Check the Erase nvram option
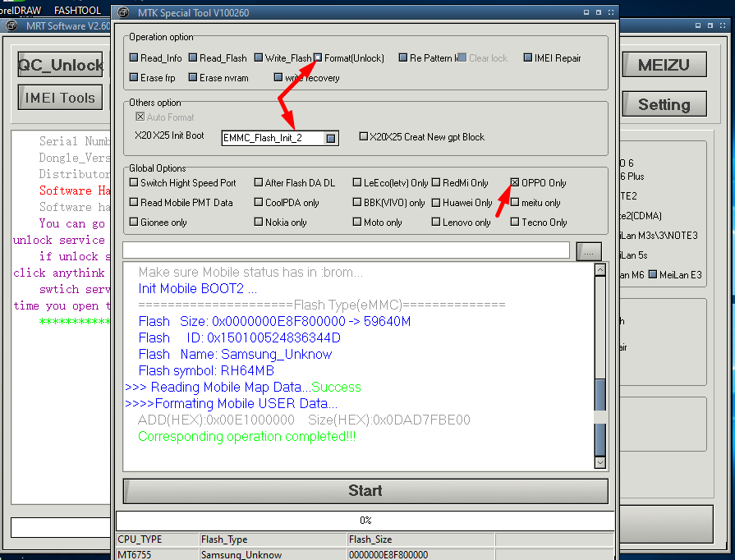This screenshot has width=735, height=560. coord(193,77)
